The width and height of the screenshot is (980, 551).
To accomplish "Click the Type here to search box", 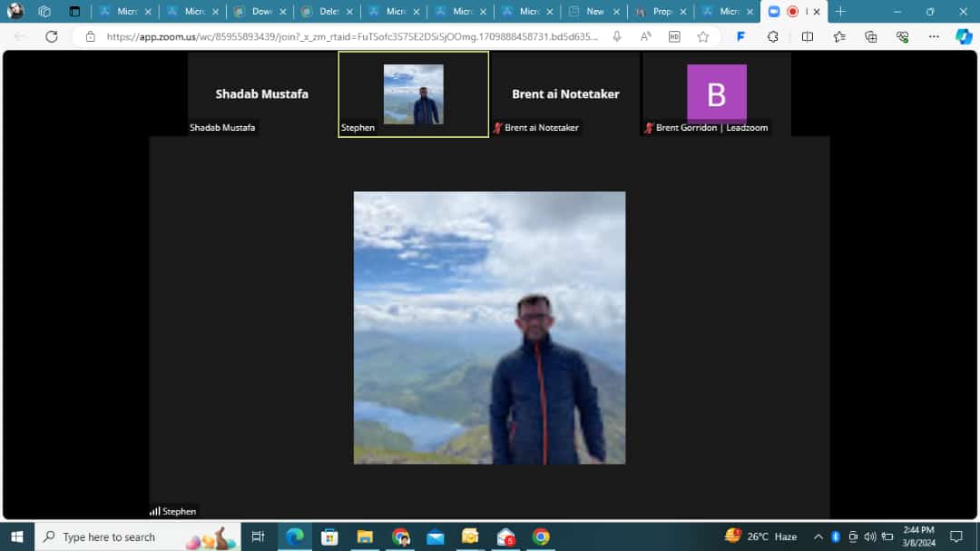I will [x=138, y=536].
